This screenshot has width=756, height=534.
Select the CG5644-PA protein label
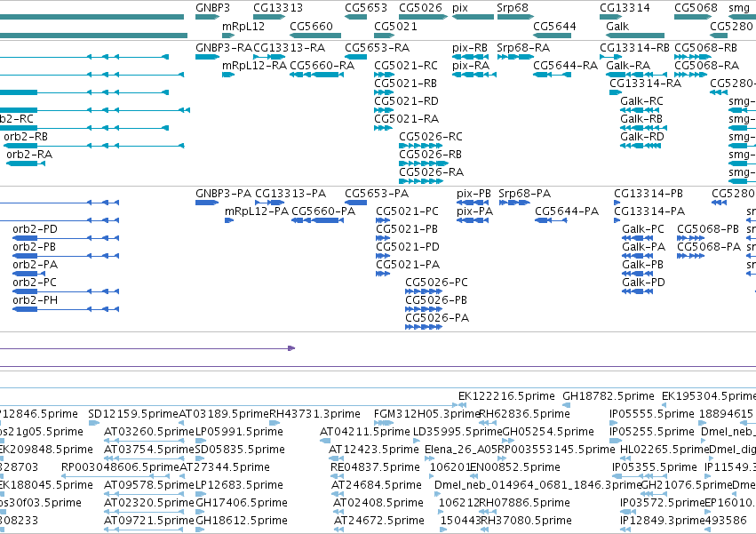(567, 211)
